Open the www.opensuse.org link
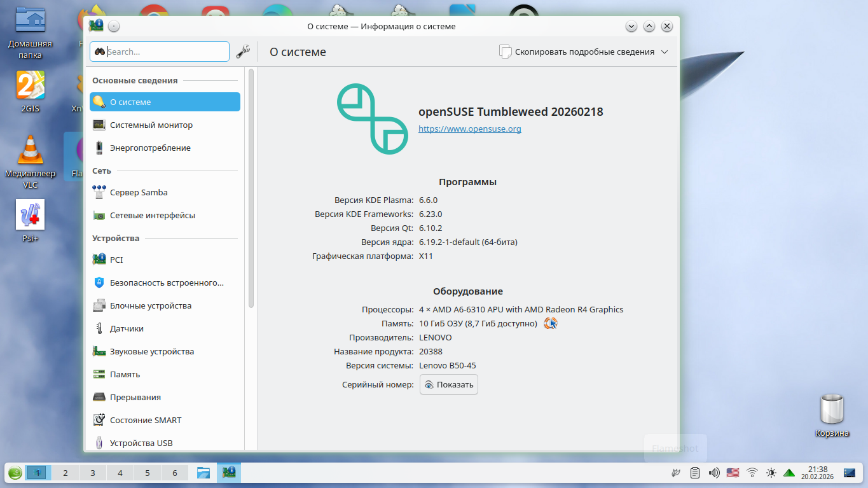Viewport: 868px width, 488px height. (x=469, y=129)
